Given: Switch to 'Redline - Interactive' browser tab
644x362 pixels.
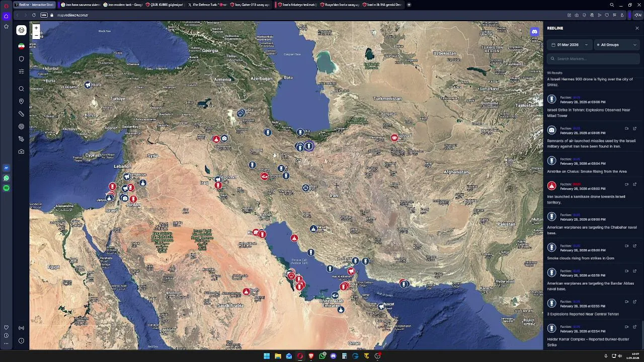Looking at the screenshot, I should 34,5.
